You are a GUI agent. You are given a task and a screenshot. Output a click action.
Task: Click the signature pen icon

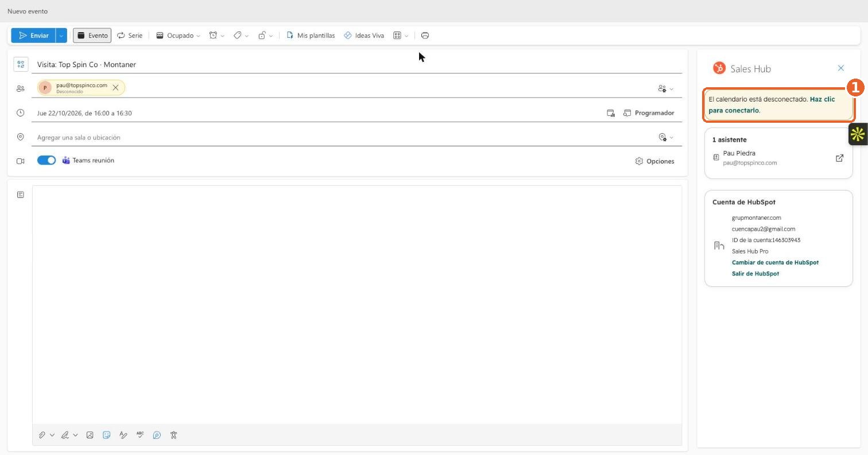[65, 435]
